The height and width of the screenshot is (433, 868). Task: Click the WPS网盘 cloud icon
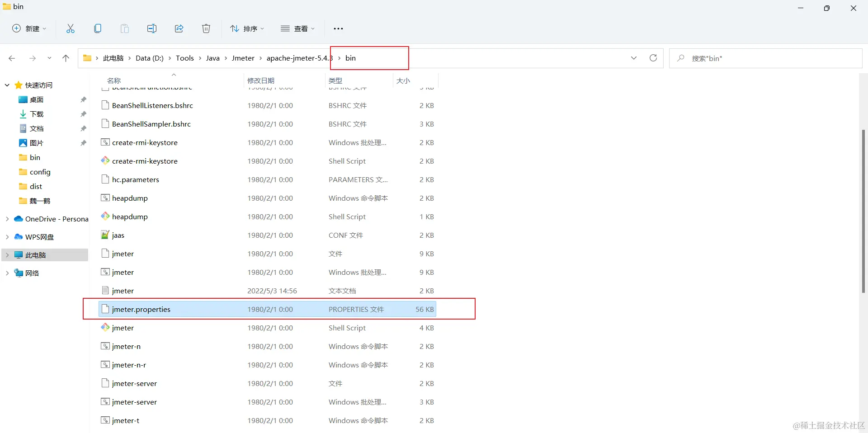[19, 237]
